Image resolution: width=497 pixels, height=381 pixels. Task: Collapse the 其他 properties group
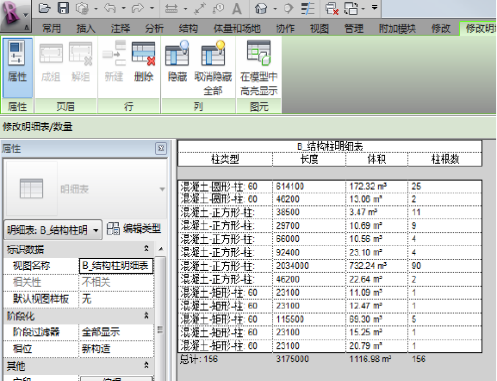click(146, 365)
